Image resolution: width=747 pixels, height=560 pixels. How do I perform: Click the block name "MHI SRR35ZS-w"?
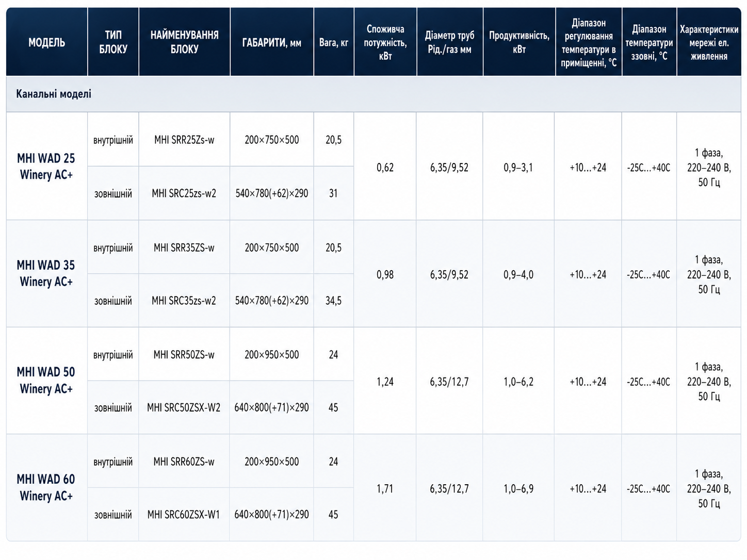click(184, 248)
